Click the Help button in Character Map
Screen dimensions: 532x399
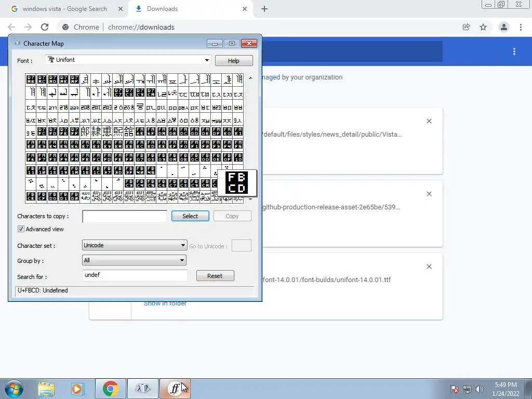[234, 61]
